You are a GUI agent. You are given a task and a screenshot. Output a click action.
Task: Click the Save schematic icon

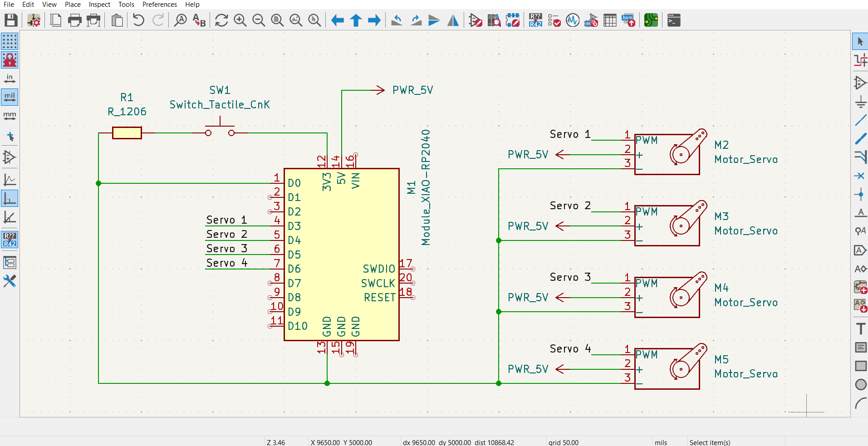pyautogui.click(x=11, y=20)
